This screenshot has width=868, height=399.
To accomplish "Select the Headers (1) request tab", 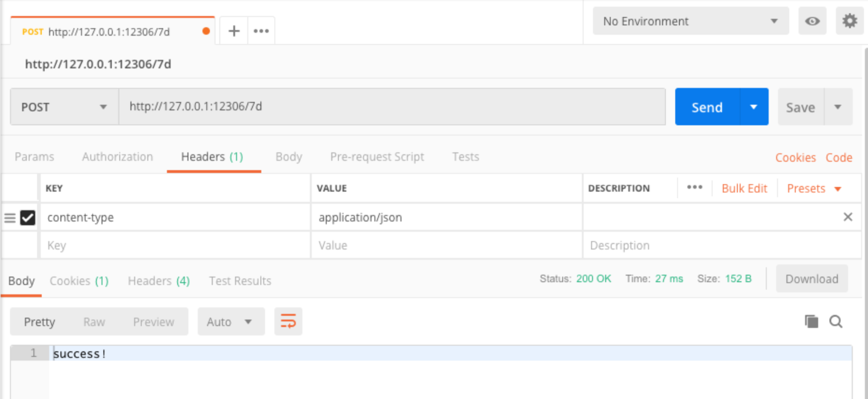I will tap(212, 157).
